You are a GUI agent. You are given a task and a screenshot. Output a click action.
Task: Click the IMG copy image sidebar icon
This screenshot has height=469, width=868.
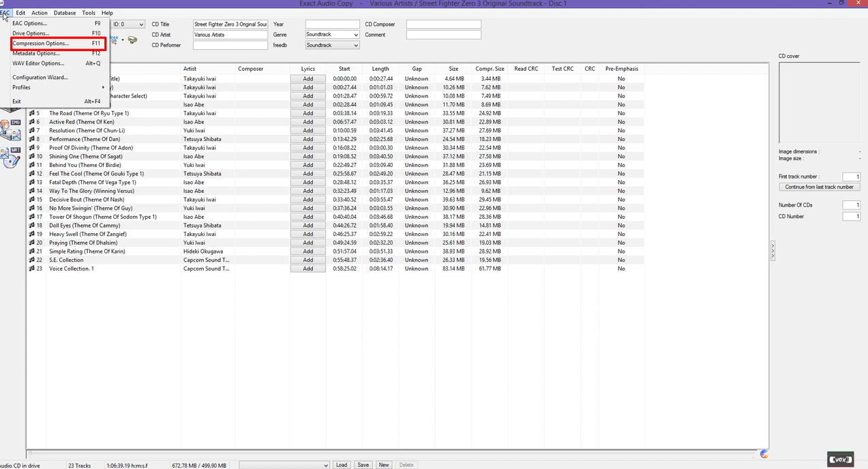[x=11, y=130]
